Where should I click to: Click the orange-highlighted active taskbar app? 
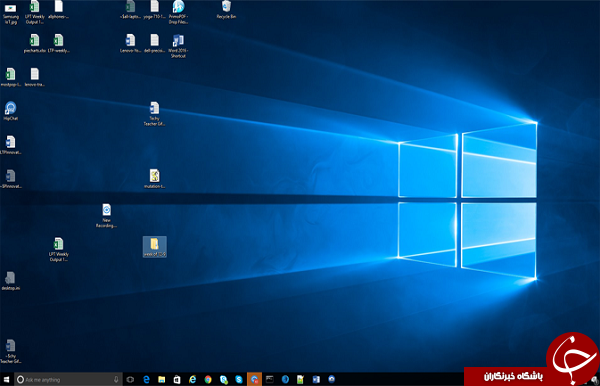(254, 379)
